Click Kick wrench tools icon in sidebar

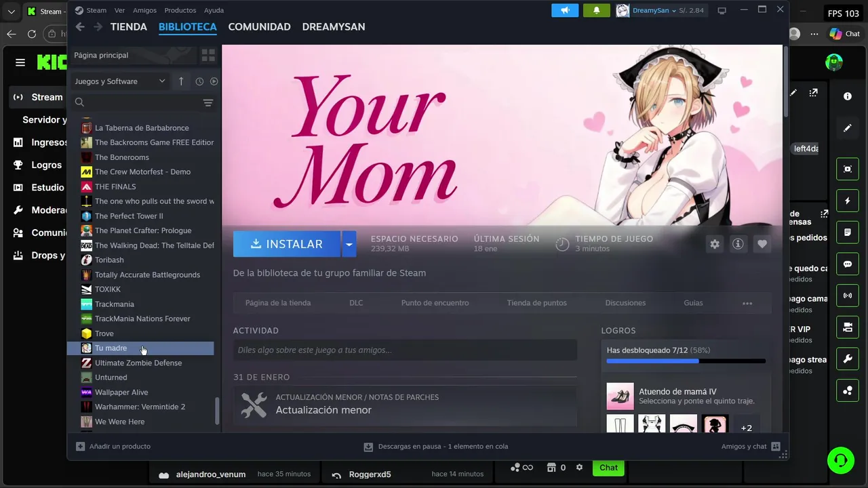tap(848, 359)
